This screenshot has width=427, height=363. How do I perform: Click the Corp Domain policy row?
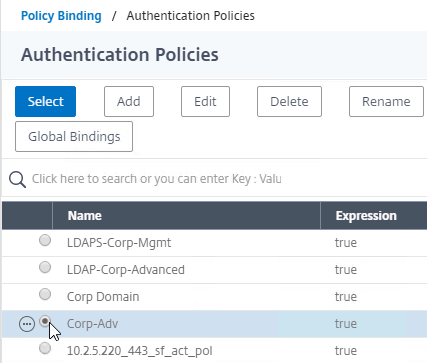[x=214, y=297]
